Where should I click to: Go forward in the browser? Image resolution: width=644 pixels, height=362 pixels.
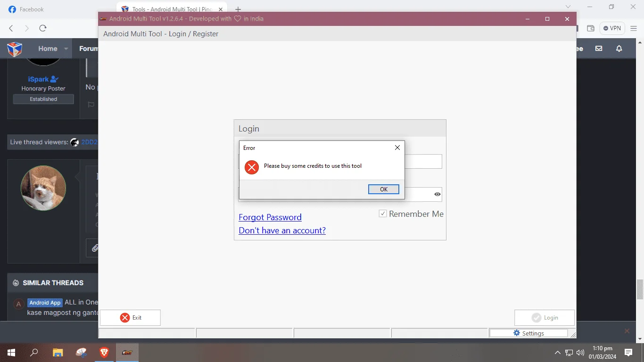[x=27, y=28]
